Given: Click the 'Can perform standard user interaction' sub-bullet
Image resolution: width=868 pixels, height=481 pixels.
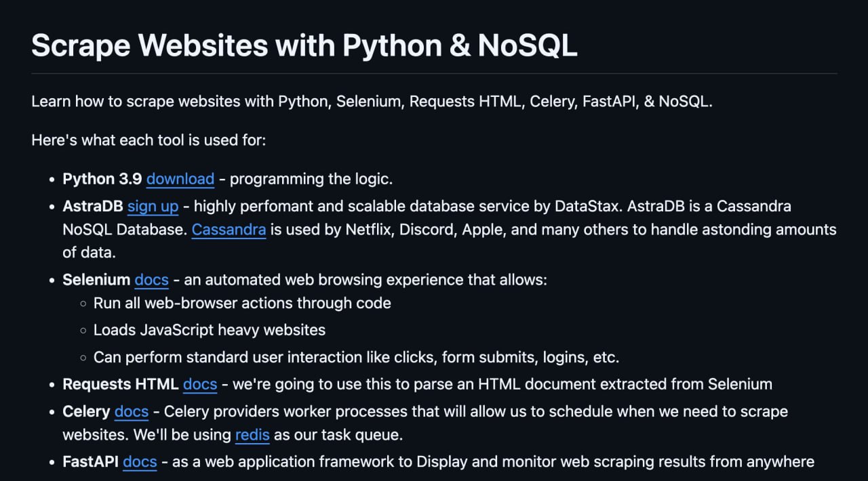Looking at the screenshot, I should tap(356, 357).
